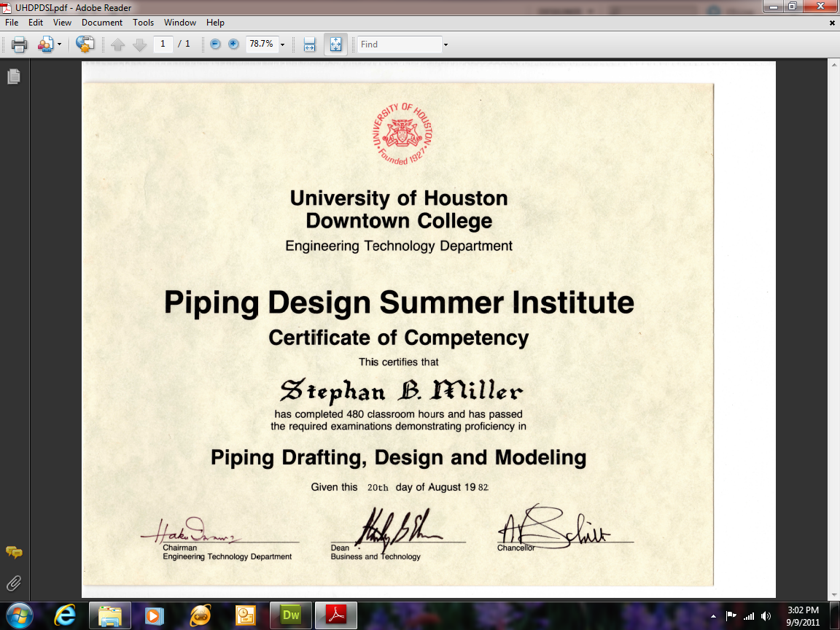Click 'Engineering Technology Department' subtitle under college name
840x630 pixels.
(399, 246)
